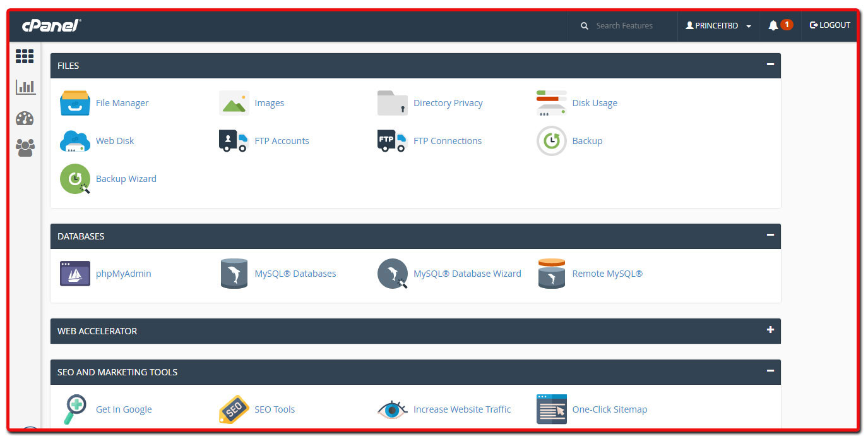Click the Images text link
868x436 pixels.
point(270,103)
